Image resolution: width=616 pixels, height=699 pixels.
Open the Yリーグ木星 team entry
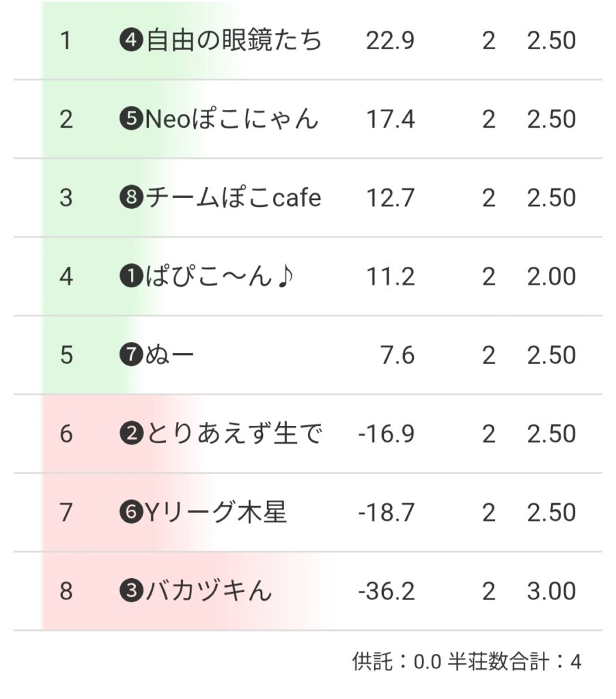coord(216,513)
